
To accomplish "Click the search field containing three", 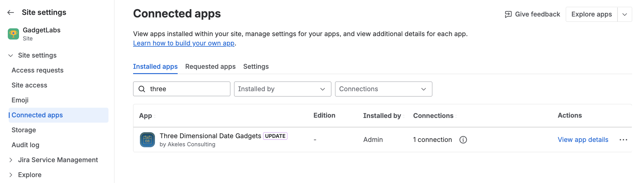I will [x=187, y=89].
